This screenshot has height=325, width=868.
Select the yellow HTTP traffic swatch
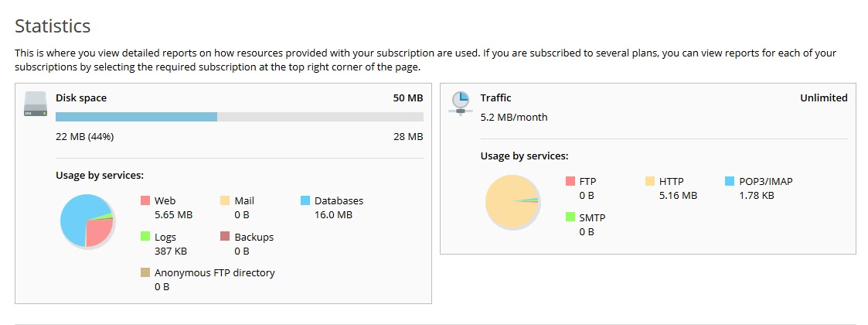(x=650, y=181)
